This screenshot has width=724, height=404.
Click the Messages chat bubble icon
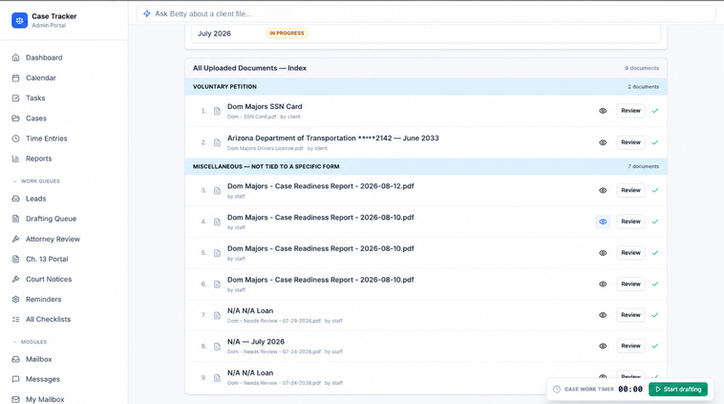[x=16, y=379]
